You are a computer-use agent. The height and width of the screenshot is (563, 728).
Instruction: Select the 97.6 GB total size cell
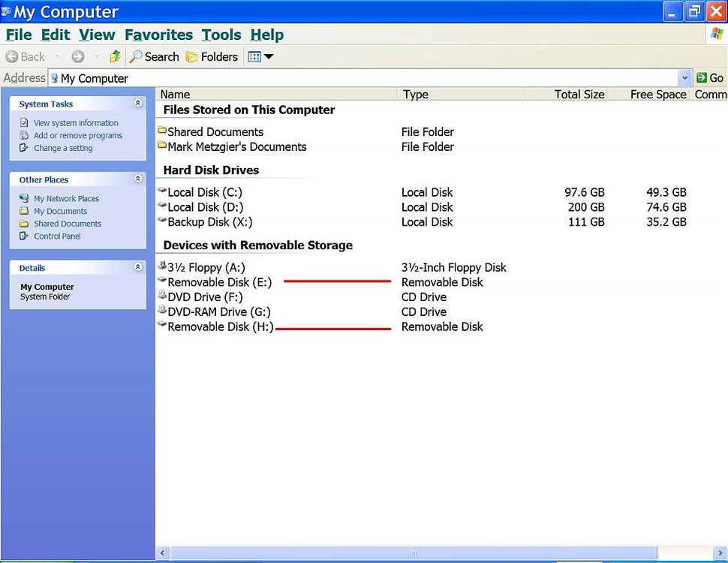[x=585, y=192]
